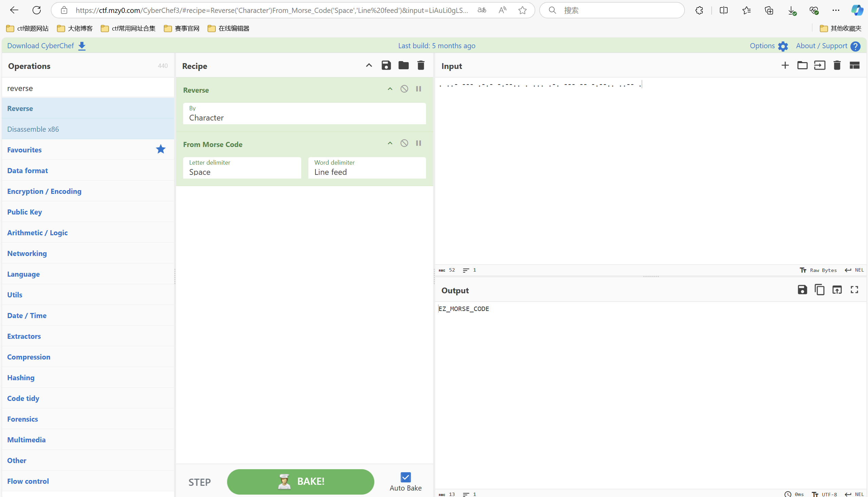Open browser collections
The width and height of the screenshot is (868, 497).
click(x=769, y=10)
